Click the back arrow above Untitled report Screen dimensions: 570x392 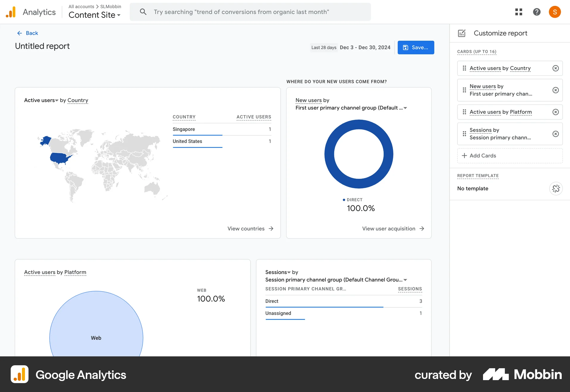[19, 33]
